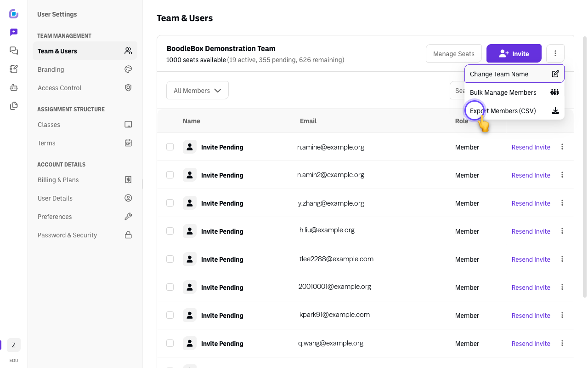Click the Z user avatar

pos(14,345)
